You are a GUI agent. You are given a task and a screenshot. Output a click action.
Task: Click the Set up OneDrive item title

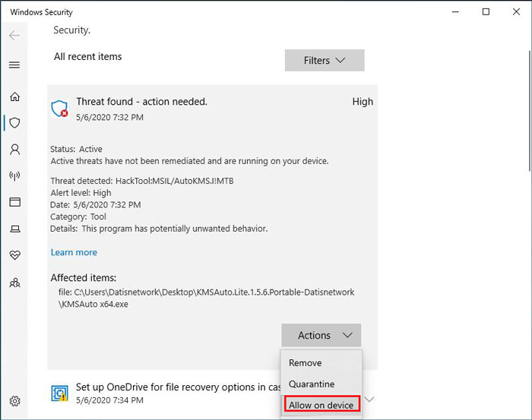[178, 387]
